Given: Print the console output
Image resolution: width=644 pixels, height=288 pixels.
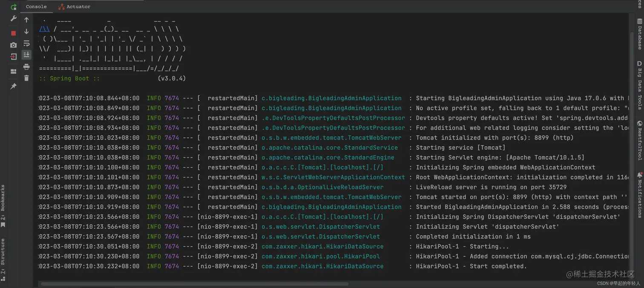Looking at the screenshot, I should [26, 67].
